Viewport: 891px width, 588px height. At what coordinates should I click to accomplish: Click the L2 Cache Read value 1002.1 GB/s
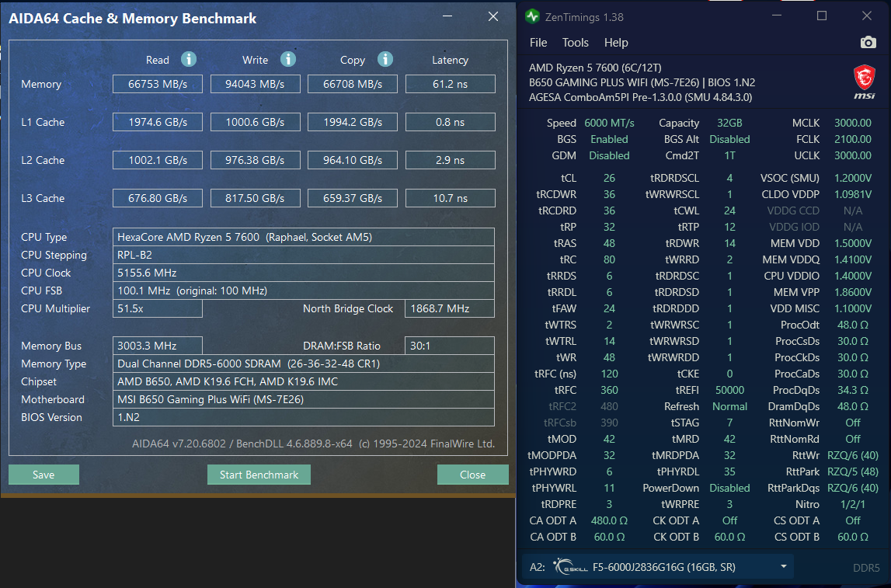(x=158, y=160)
